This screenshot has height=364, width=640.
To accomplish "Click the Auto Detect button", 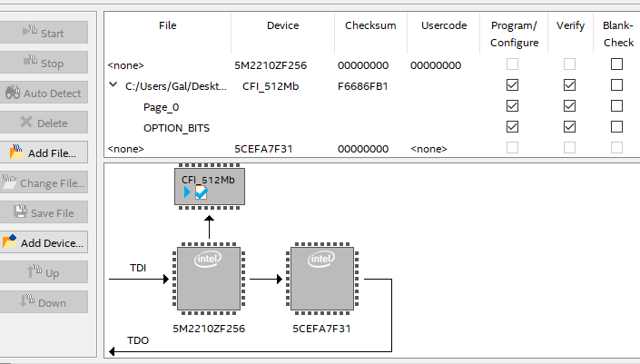I will click(x=44, y=93).
